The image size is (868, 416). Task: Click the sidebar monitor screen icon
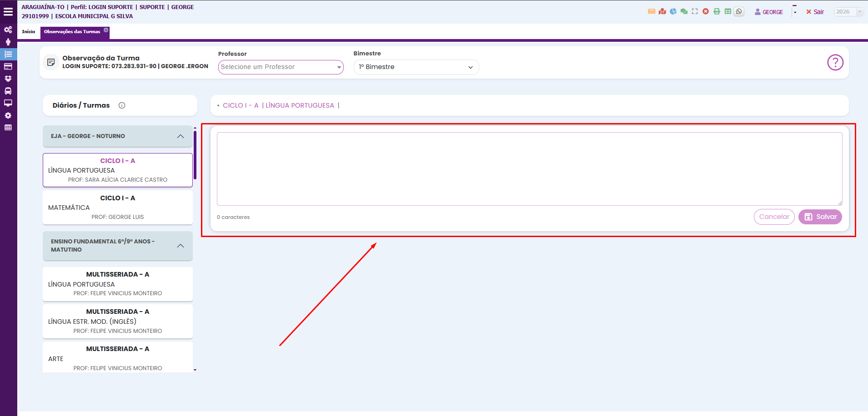8,103
